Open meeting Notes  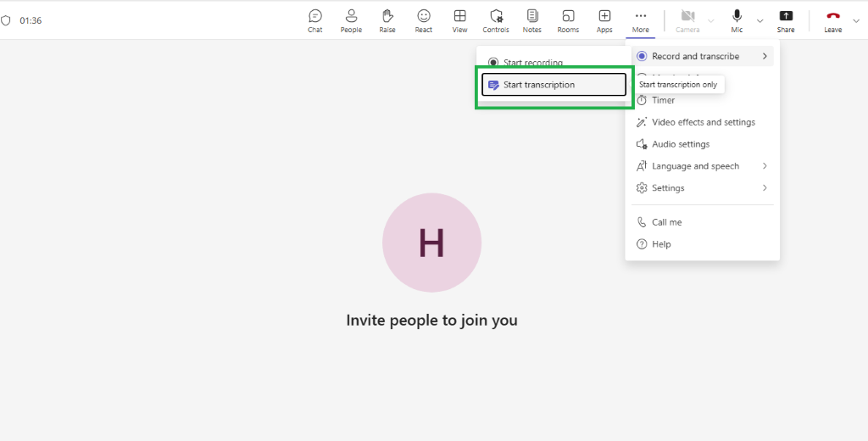[532, 21]
